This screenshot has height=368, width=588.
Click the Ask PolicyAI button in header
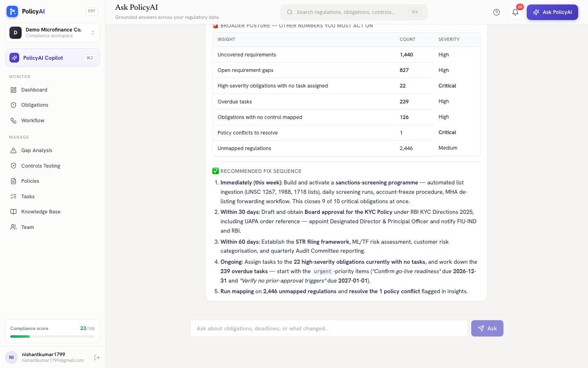point(552,12)
